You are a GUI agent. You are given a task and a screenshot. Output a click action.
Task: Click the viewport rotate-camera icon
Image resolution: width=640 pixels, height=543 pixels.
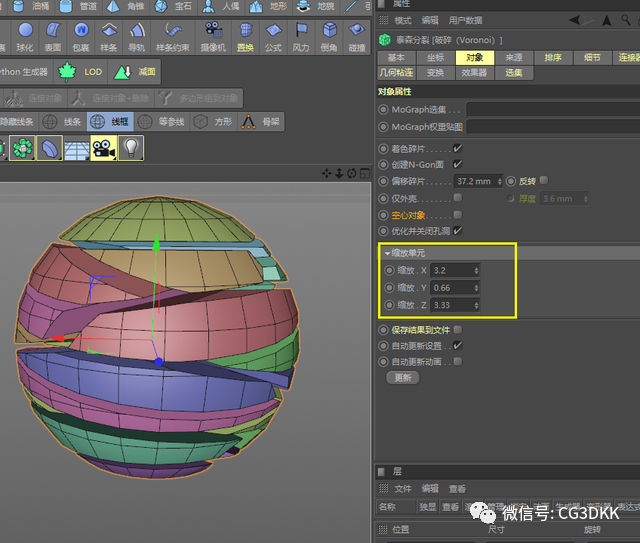(x=351, y=174)
